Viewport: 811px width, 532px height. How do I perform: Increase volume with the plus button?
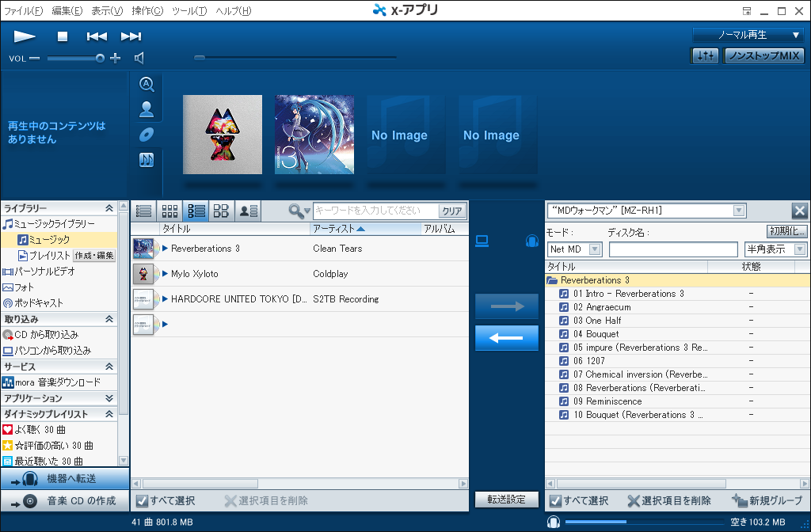pyautogui.click(x=116, y=59)
